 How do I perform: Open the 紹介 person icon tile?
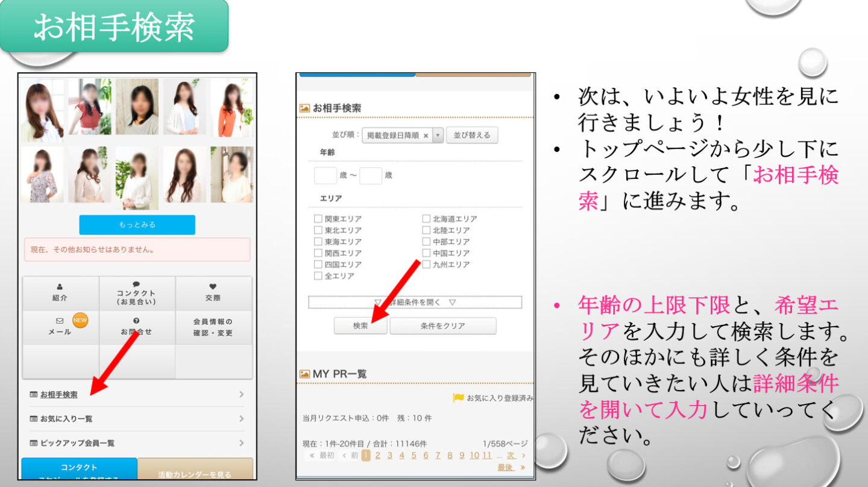60,294
